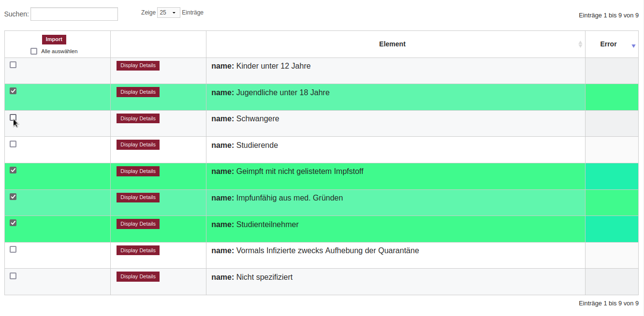Tick the Schwangere row checkbox
This screenshot has width=644, height=316.
(x=13, y=117)
